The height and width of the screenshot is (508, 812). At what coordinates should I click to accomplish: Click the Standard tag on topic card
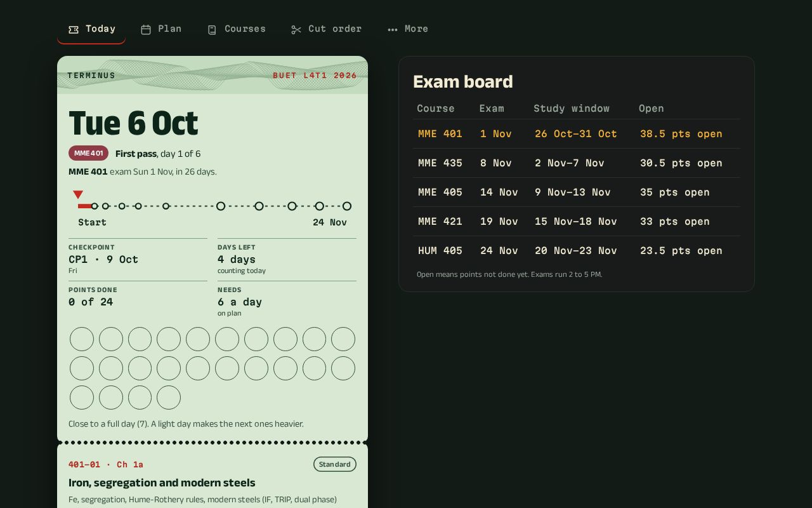pyautogui.click(x=335, y=464)
